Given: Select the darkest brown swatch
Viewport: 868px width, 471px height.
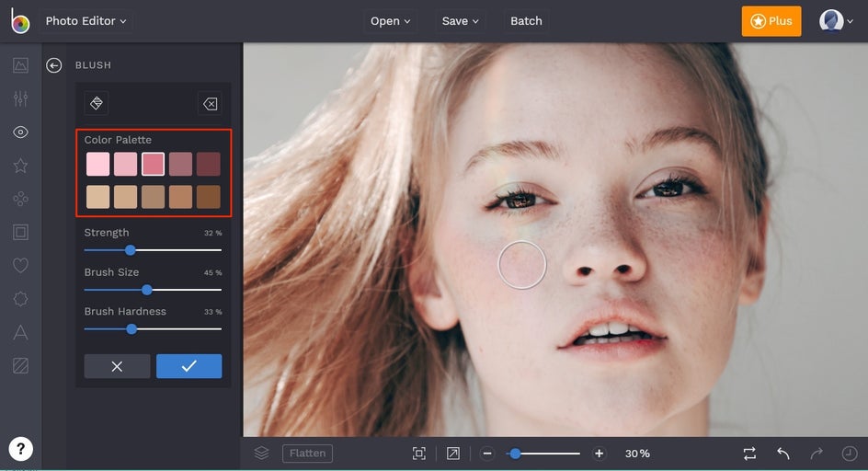Looking at the screenshot, I should point(208,197).
